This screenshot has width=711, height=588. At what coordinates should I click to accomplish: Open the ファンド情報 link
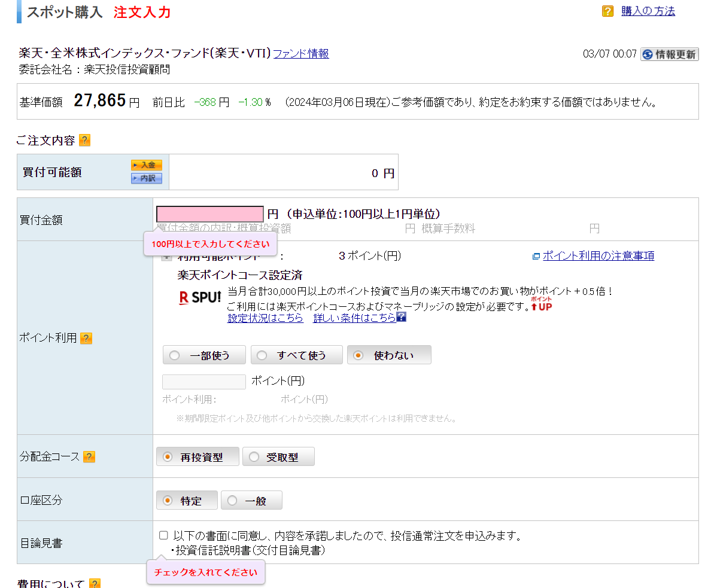tap(301, 54)
